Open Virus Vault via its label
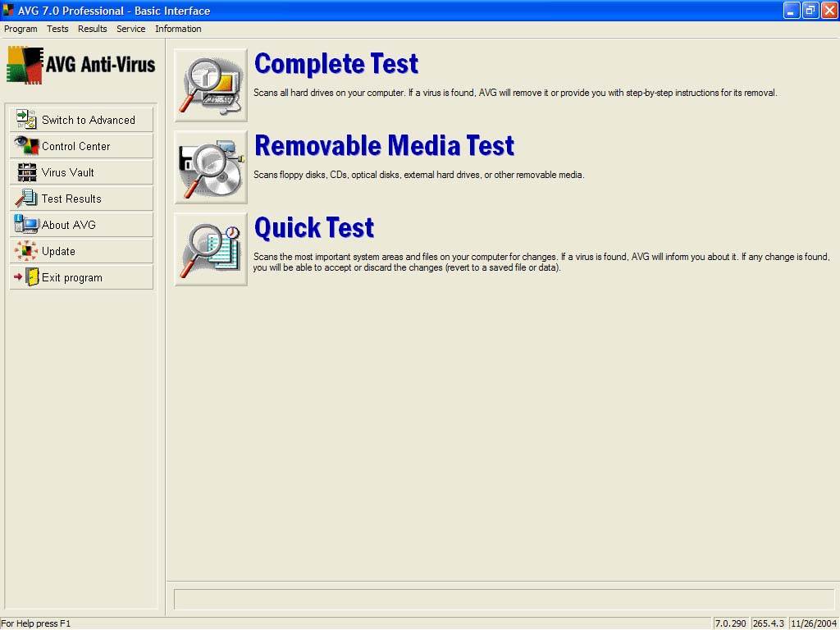This screenshot has width=840, height=630. (x=68, y=172)
